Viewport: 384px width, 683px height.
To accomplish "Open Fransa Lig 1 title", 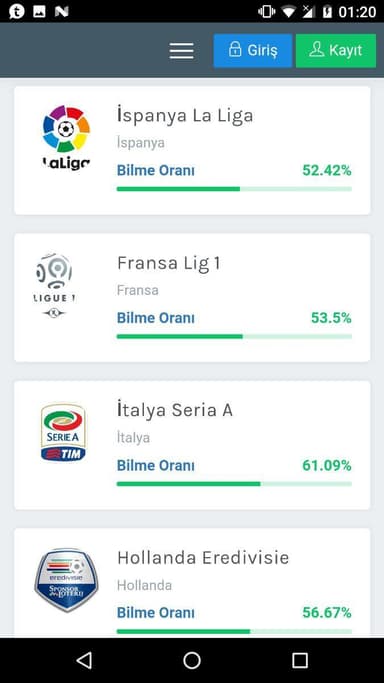I will point(168,264).
